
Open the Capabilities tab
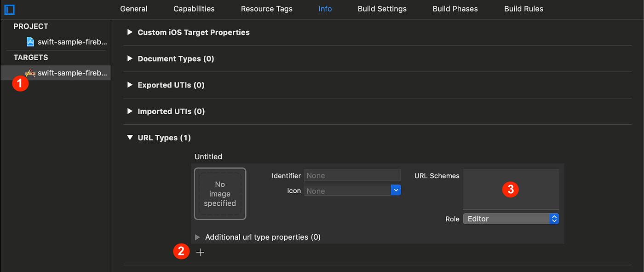point(194,8)
